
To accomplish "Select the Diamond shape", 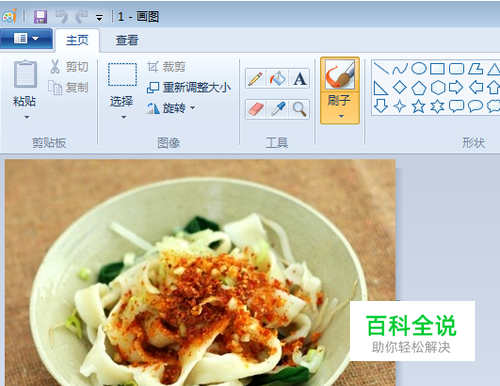I will point(400,87).
